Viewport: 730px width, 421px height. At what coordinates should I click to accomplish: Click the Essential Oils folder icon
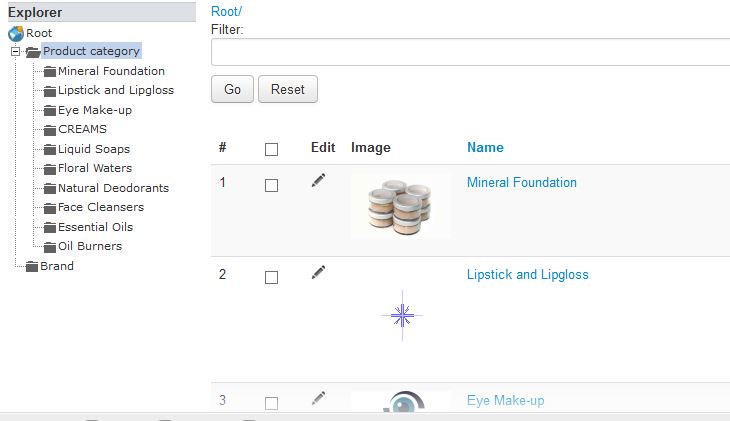pyautogui.click(x=49, y=228)
